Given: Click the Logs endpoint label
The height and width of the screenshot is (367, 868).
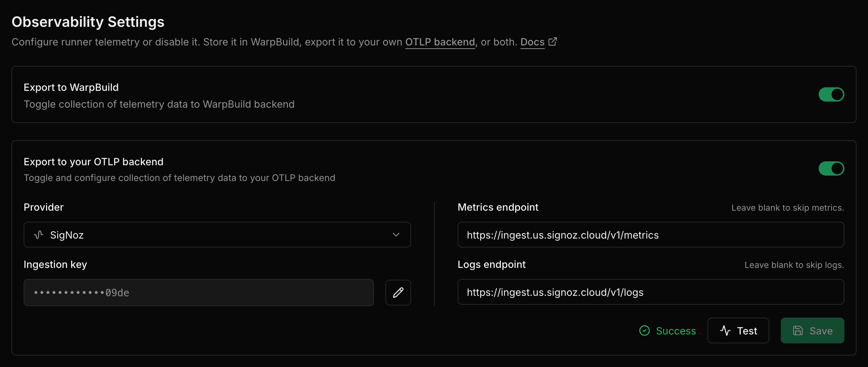Looking at the screenshot, I should (492, 265).
